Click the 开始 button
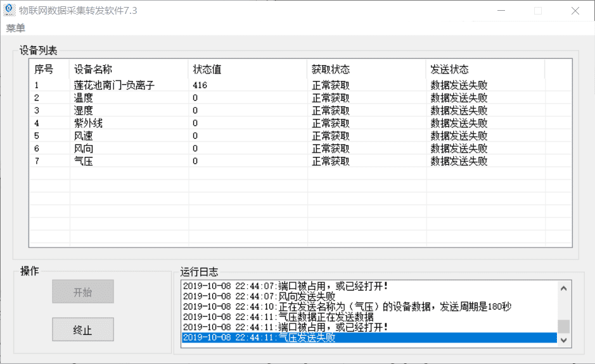 83,292
